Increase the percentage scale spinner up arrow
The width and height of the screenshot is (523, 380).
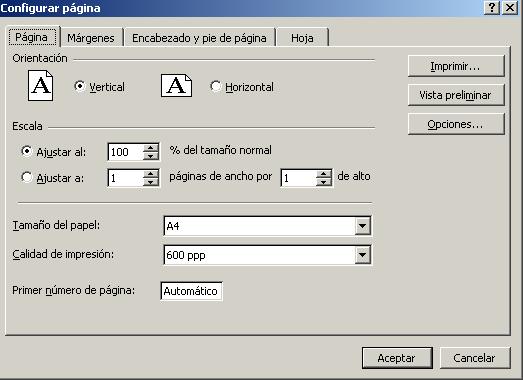[151, 148]
